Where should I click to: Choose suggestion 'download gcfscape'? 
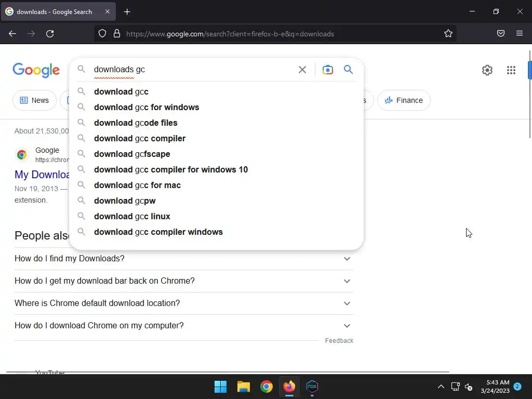tap(216, 154)
